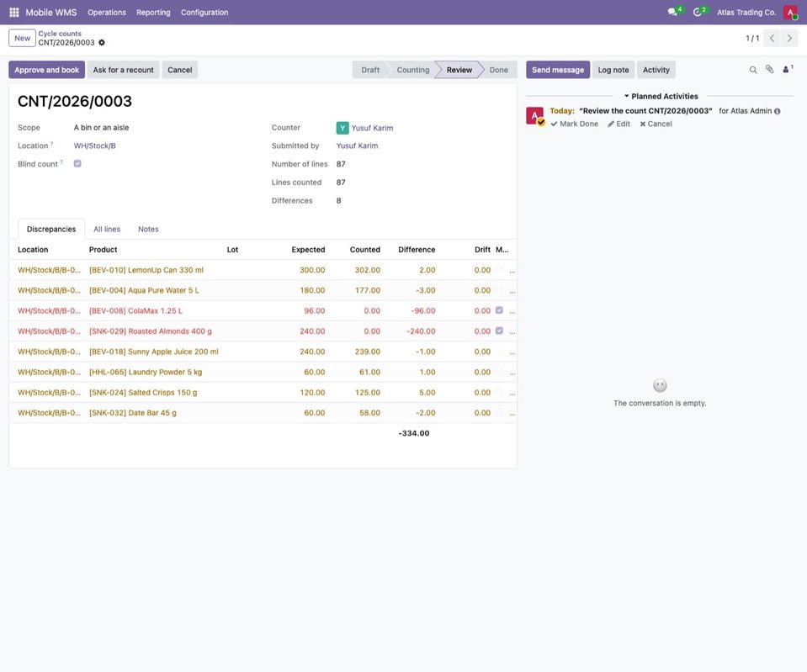Screen dimensions: 807x672
Task: Open the conversations icon with 4 badge
Action: pos(674,12)
